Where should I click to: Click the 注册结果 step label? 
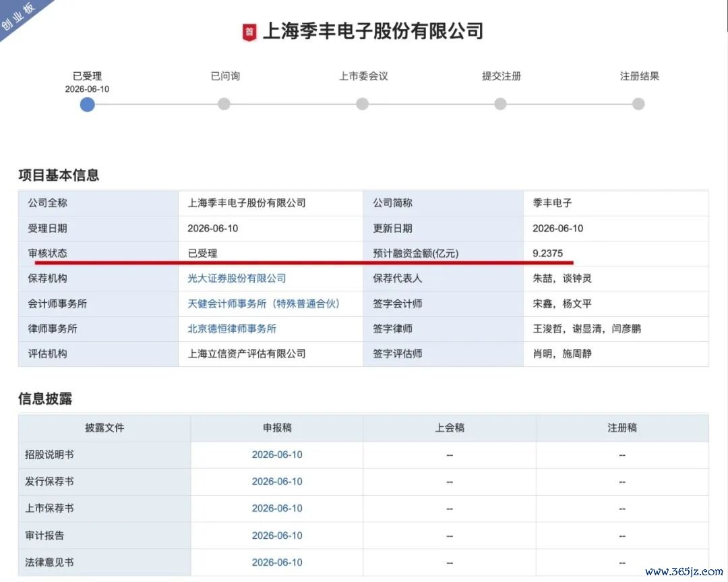pos(639,76)
